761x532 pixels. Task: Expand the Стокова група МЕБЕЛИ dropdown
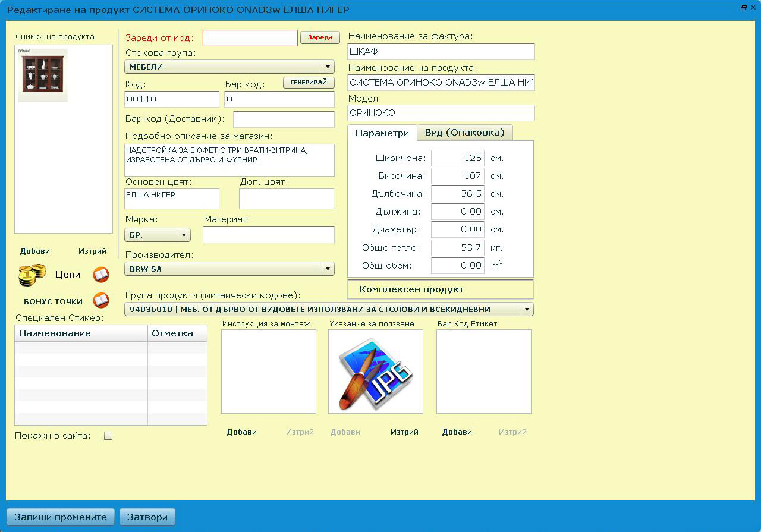click(x=229, y=67)
